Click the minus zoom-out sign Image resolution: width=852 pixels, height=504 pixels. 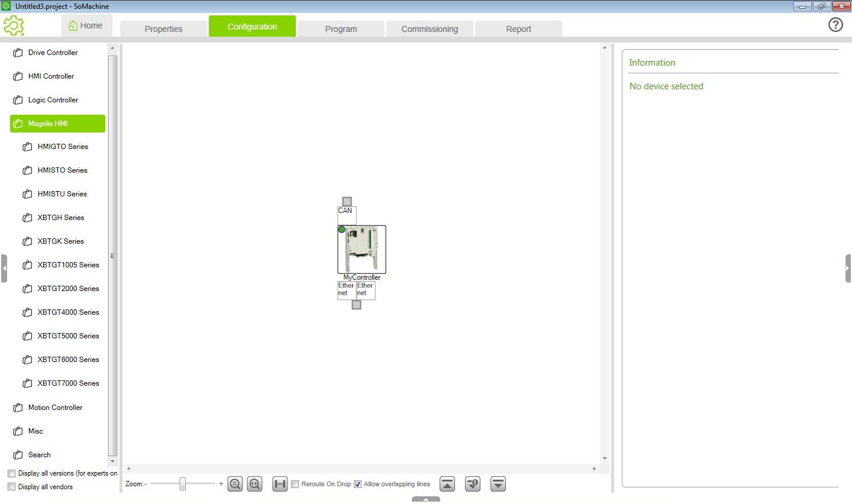click(146, 484)
